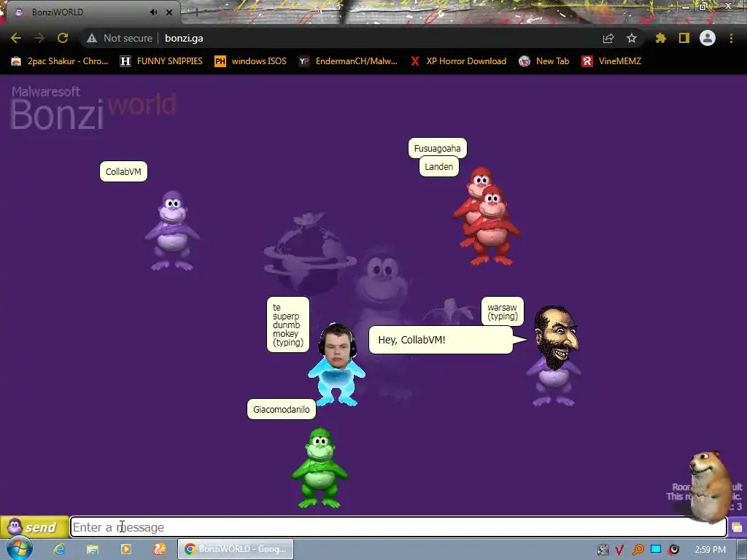Open the 2pac Shakur bookmark
Viewport: 747px width, 560px height.
click(x=60, y=61)
